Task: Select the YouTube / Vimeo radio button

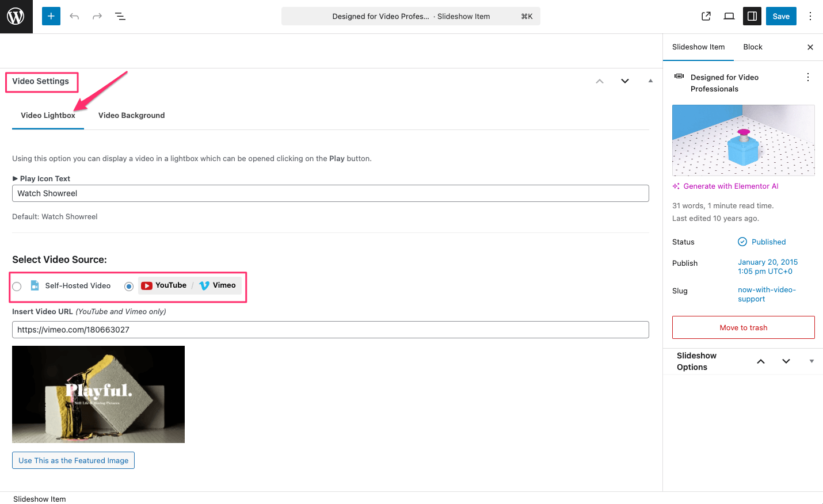Action: click(x=129, y=287)
